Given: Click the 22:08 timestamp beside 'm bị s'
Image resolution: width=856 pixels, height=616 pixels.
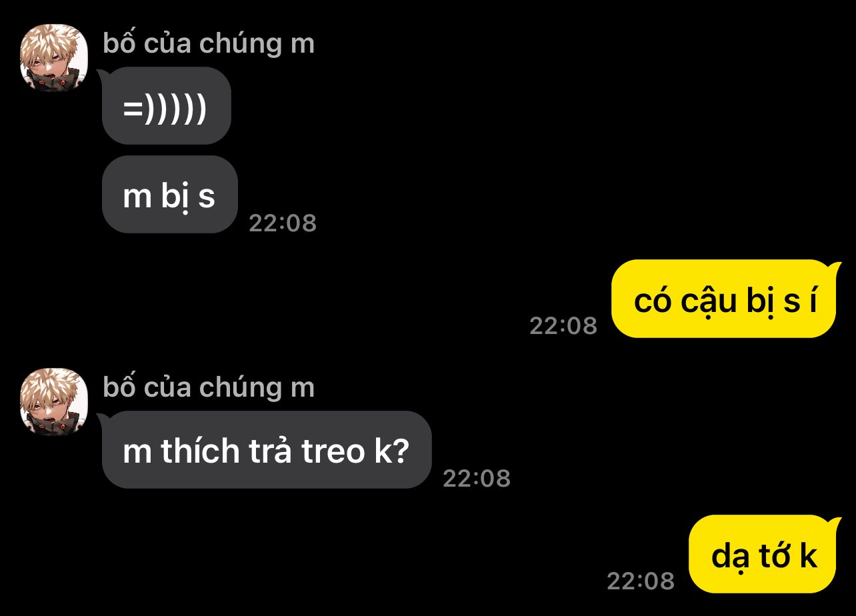Looking at the screenshot, I should 283,223.
